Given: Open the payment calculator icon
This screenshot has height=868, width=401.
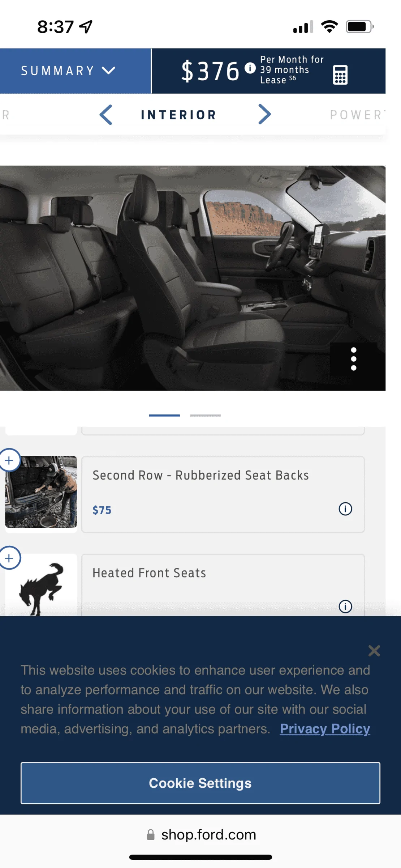Looking at the screenshot, I should tap(340, 75).
